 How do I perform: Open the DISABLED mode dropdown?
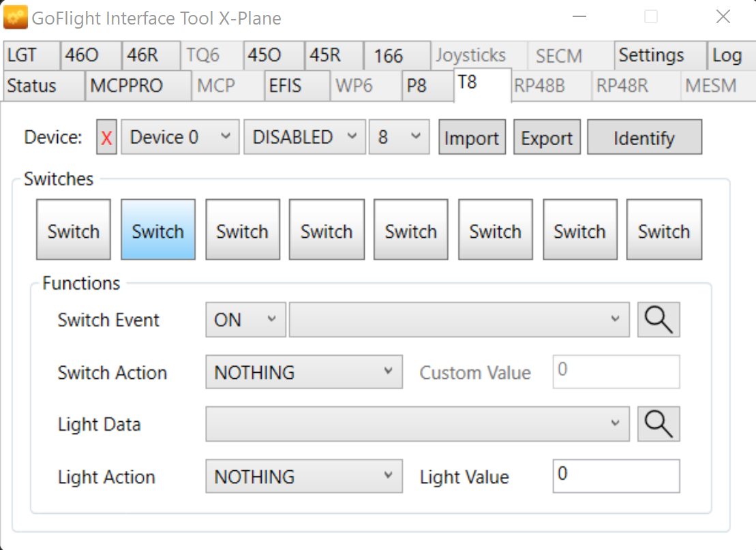(x=305, y=138)
